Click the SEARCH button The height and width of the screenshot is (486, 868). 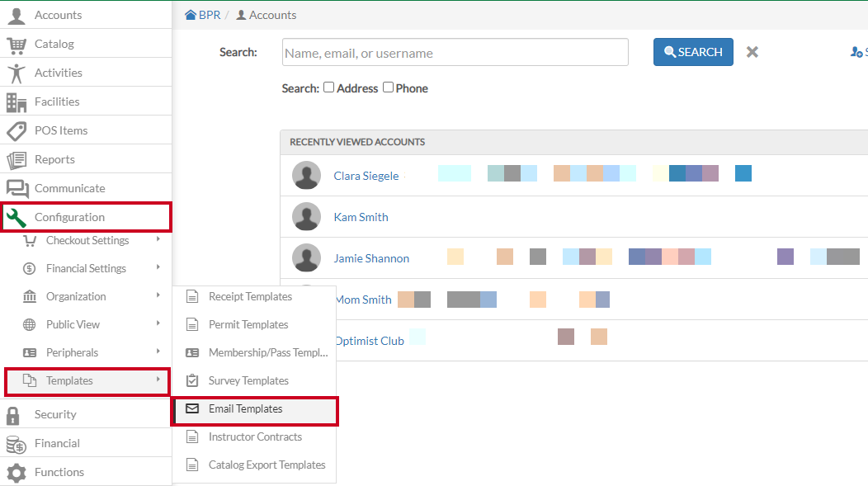click(x=693, y=52)
